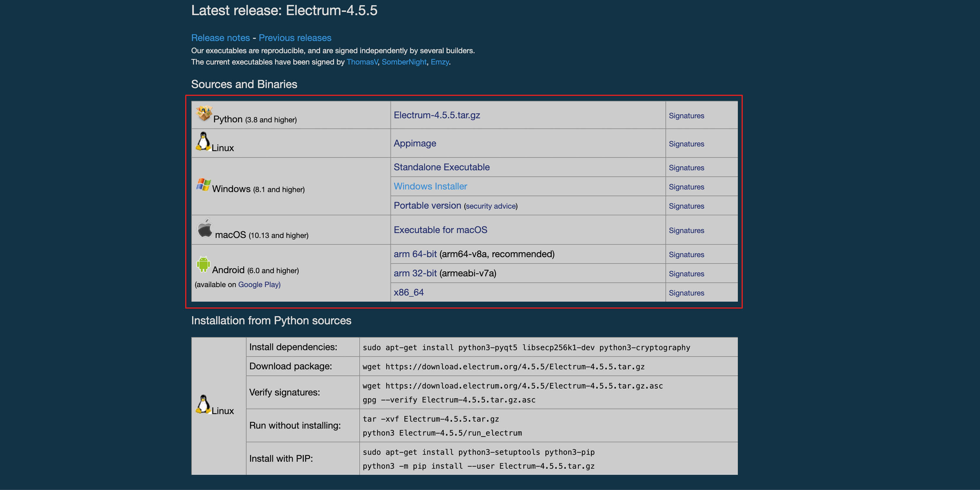Click the macOS apple logo icon

point(205,228)
